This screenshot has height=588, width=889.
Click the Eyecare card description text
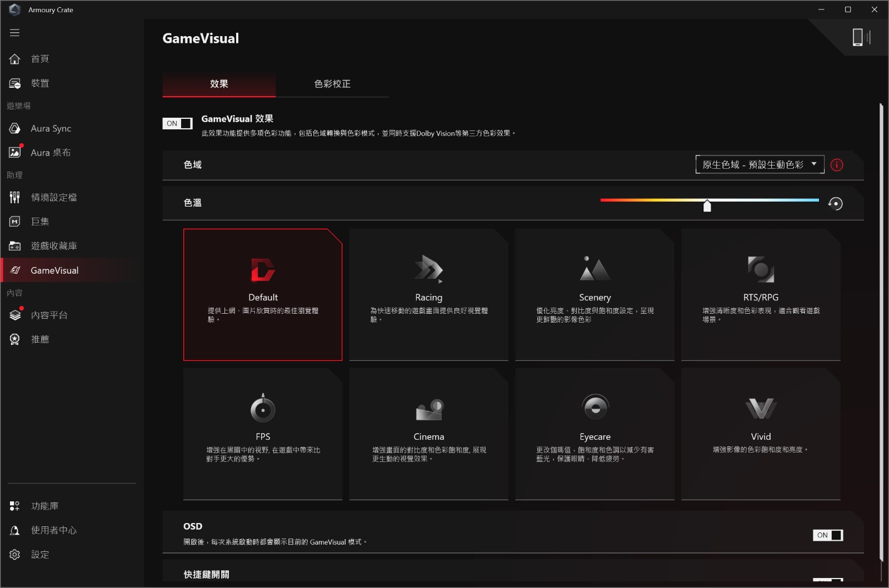pos(595,454)
